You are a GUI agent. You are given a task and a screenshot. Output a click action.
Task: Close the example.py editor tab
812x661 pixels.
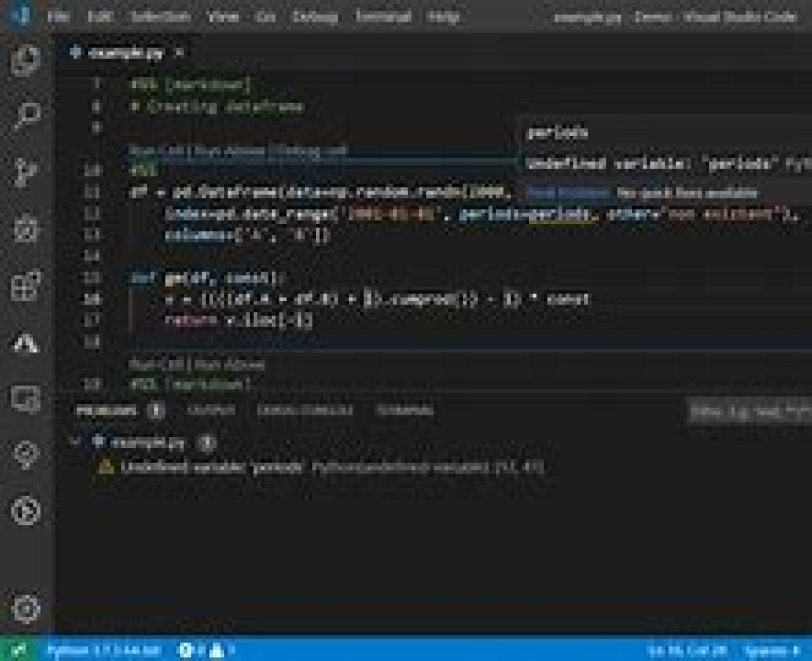(179, 53)
